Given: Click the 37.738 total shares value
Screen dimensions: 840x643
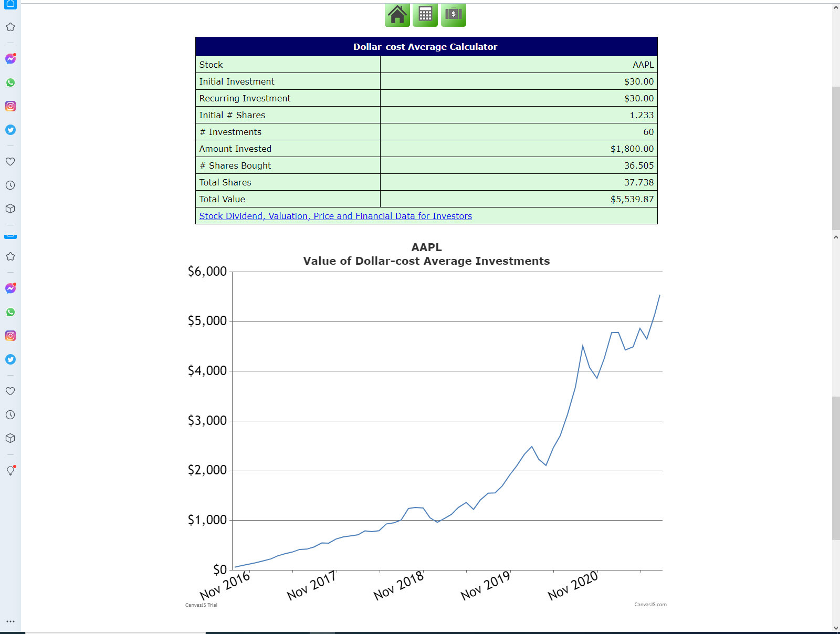Looking at the screenshot, I should (639, 182).
